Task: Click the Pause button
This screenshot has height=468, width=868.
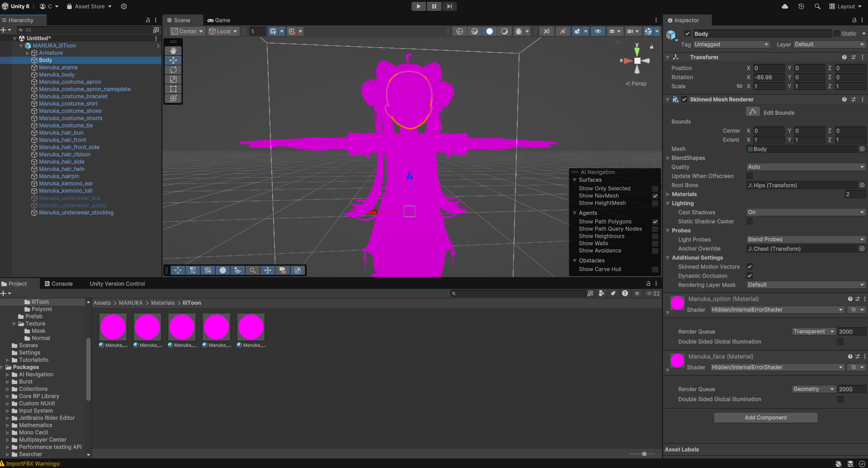Action: [434, 6]
